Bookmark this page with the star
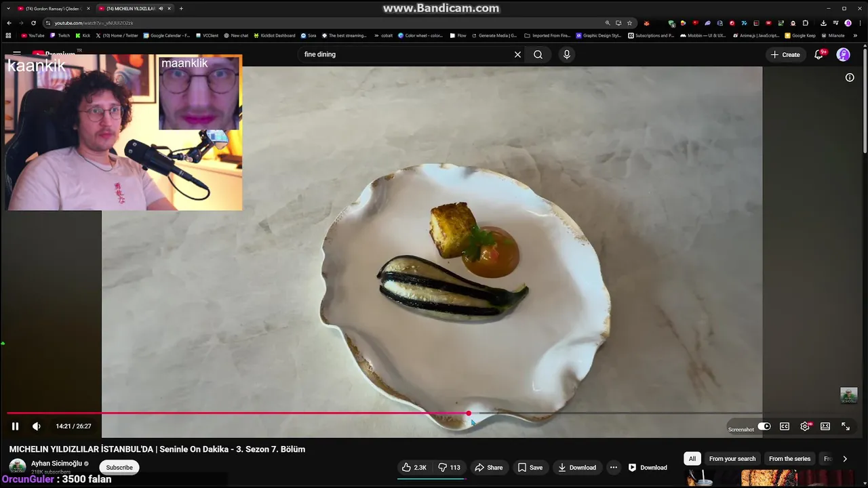 coord(629,23)
